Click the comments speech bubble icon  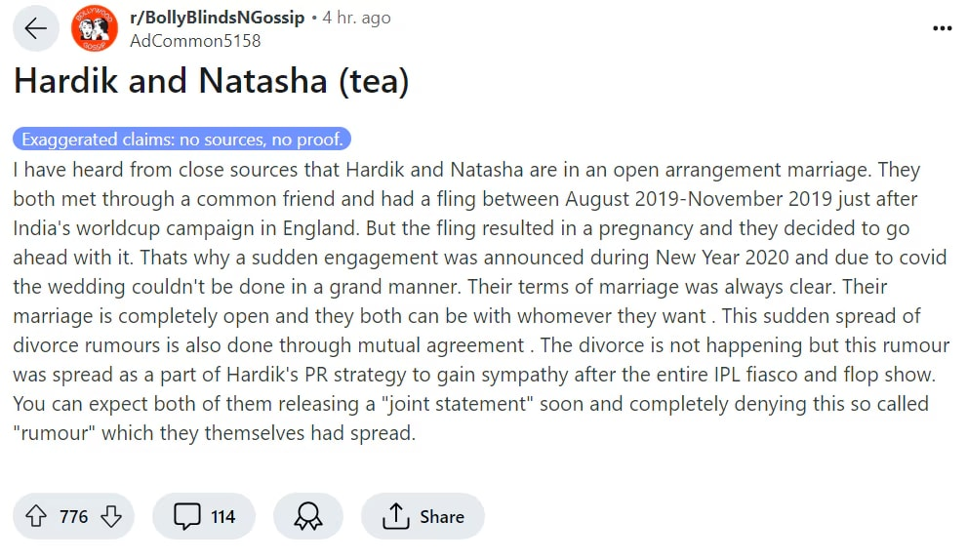[186, 517]
